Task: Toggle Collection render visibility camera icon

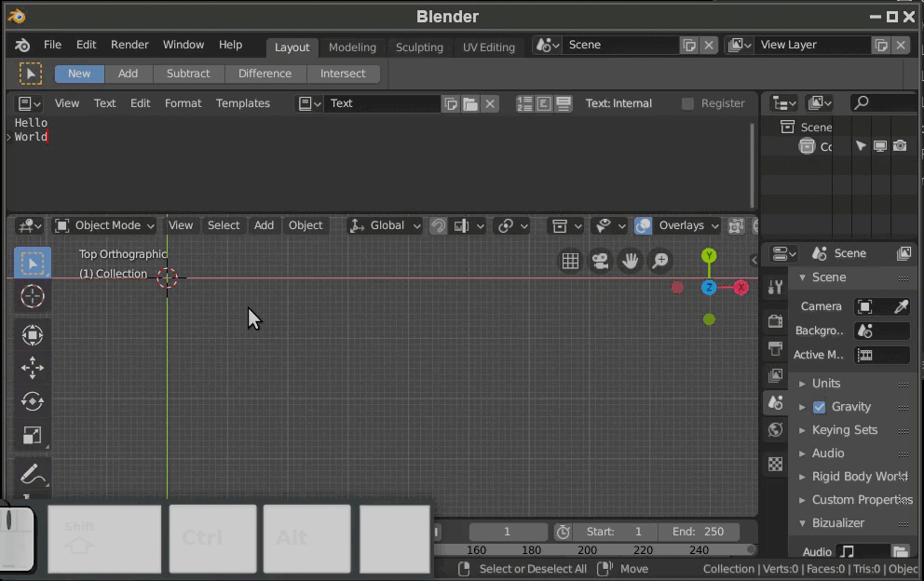Action: pyautogui.click(x=900, y=145)
